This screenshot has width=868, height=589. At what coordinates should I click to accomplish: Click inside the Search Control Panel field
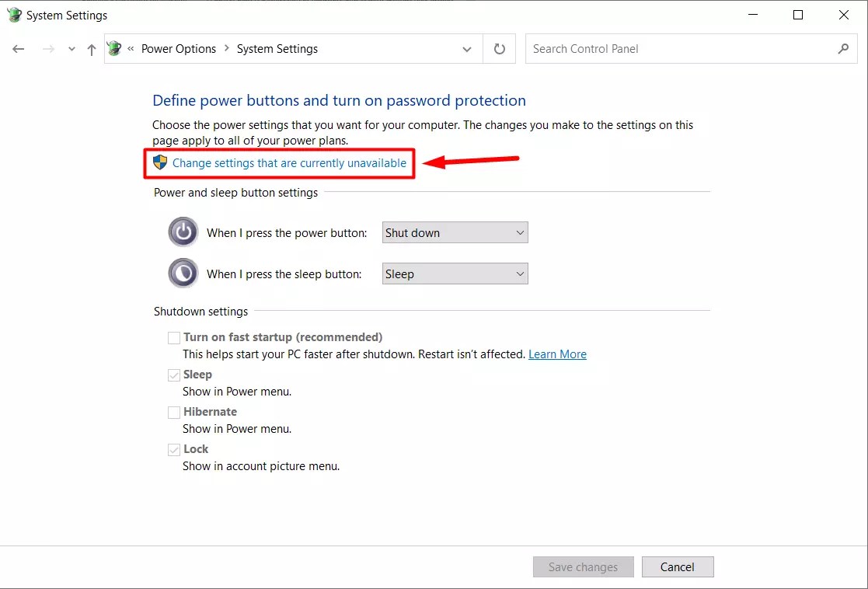point(661,48)
